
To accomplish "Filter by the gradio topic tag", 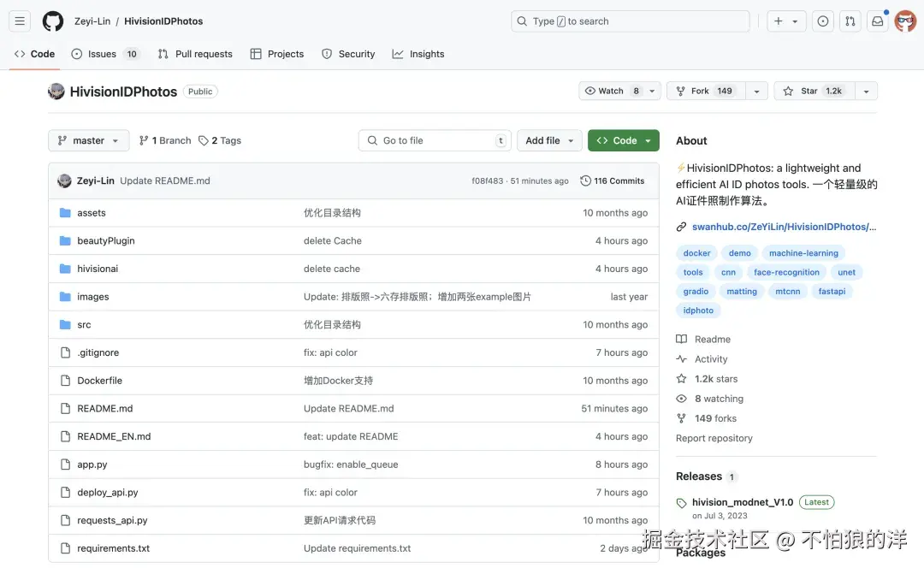I will pos(696,292).
